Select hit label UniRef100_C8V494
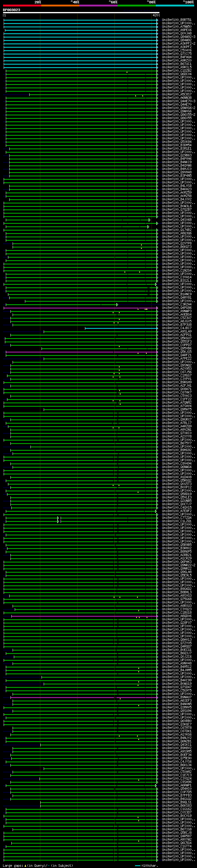Screen dimensions: 197x868 click(x=176, y=464)
